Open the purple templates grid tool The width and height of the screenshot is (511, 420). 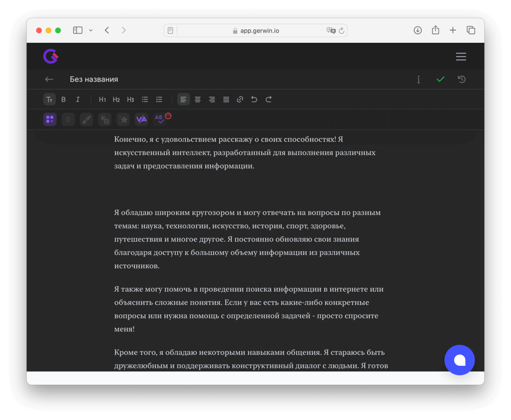[50, 119]
